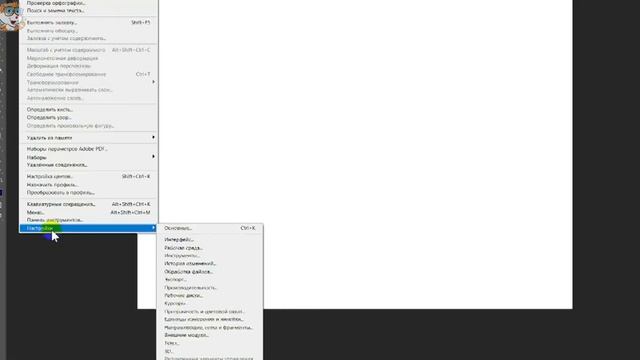Choose 'Заливка с учетом содержимого...' entry
The image size is (640, 360).
pos(88,38)
